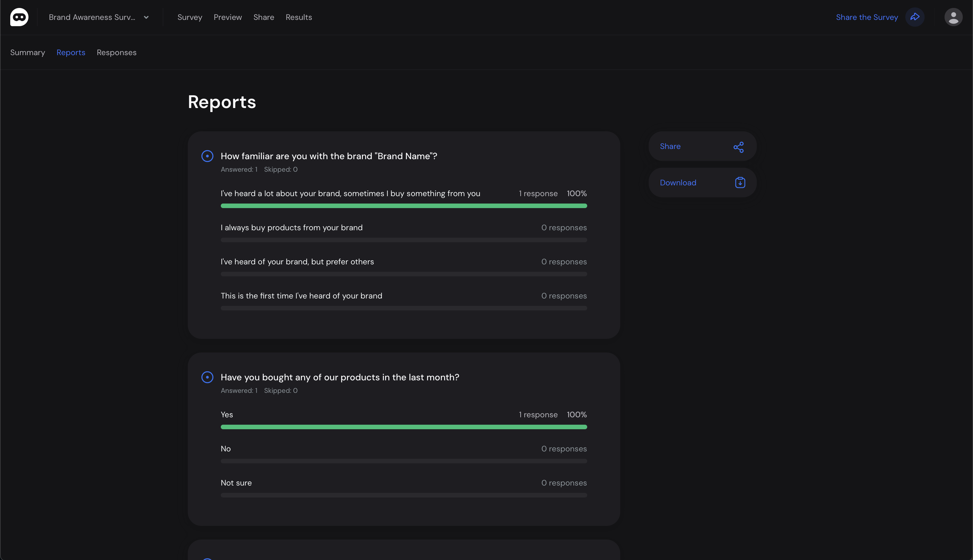The height and width of the screenshot is (560, 973).
Task: Expand the Brand Awareness Survey dropdown chevron
Action: tap(146, 17)
